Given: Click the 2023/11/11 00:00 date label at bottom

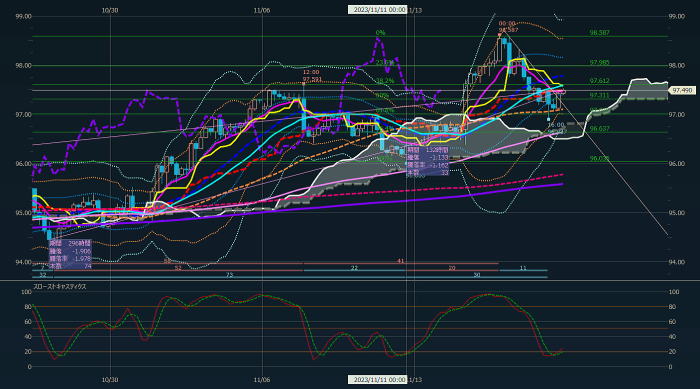Looking at the screenshot, I should 377,380.
